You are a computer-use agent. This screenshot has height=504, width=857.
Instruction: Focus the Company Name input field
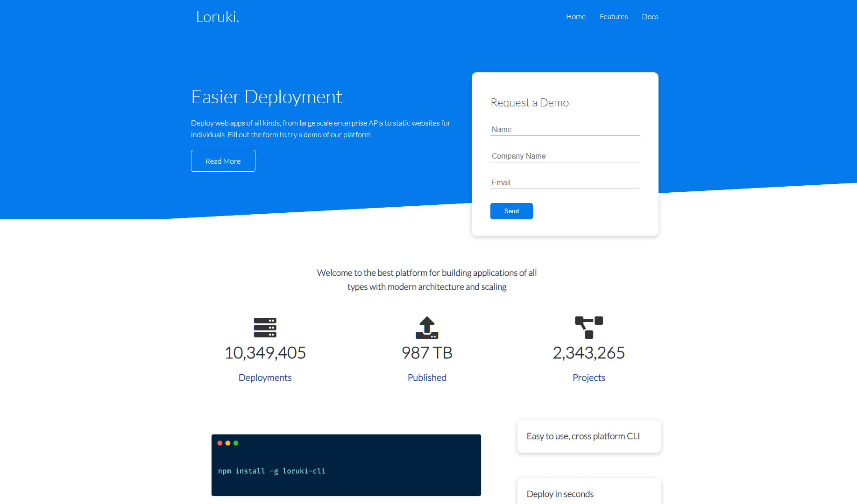[565, 156]
